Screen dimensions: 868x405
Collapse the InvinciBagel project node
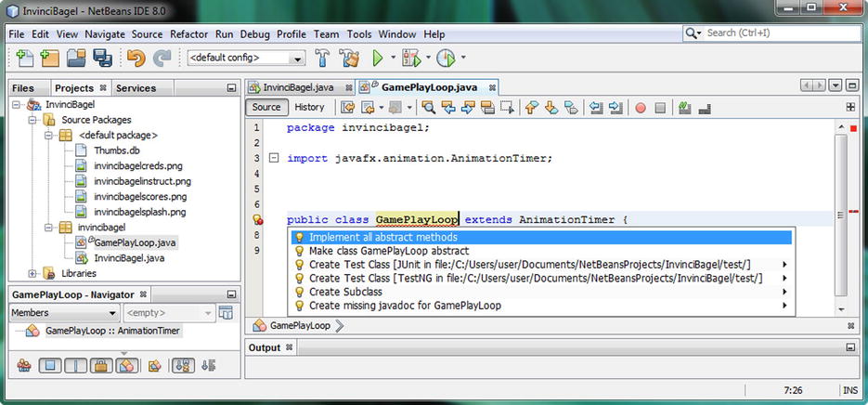point(16,104)
